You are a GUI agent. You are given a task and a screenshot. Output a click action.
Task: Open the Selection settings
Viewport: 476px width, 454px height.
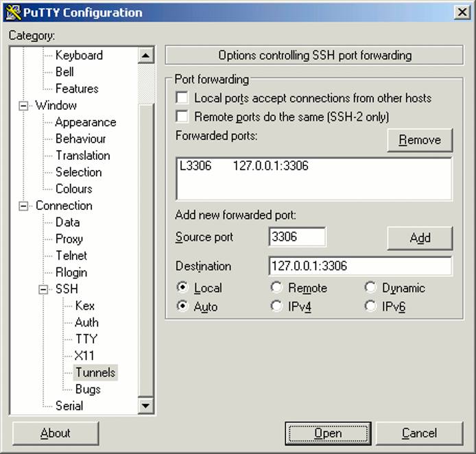point(78,172)
